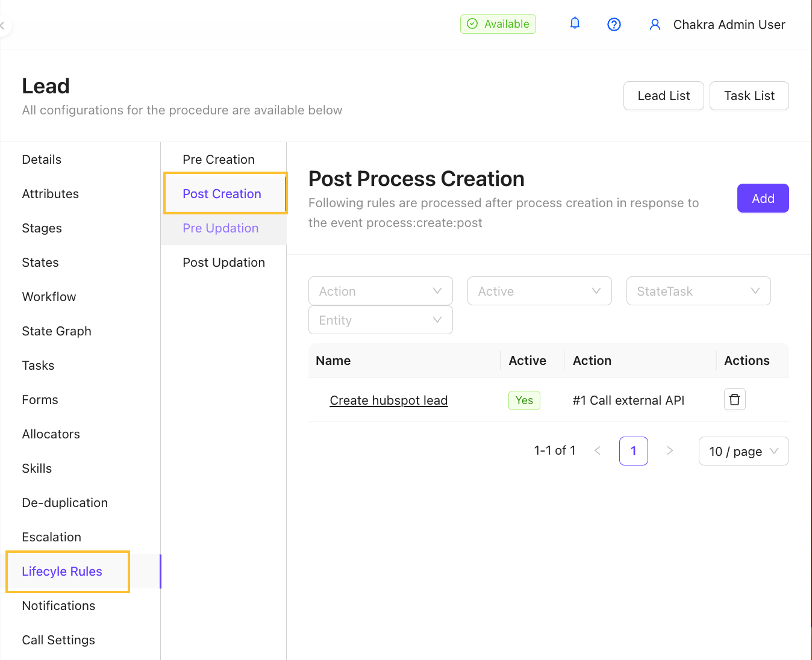Viewport: 812px width, 660px height.
Task: Click the collapse sidebar arrow icon
Action: pos(2,26)
